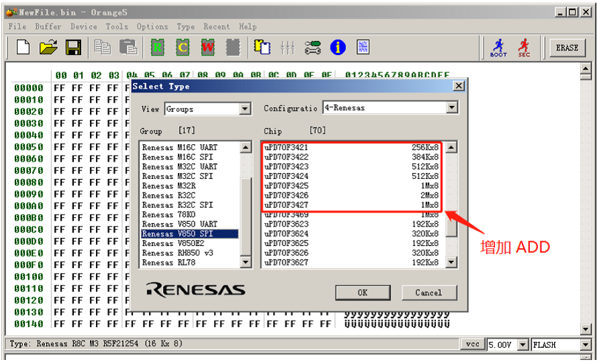Open the Options menu
This screenshot has width=597, height=364.
tap(152, 27)
